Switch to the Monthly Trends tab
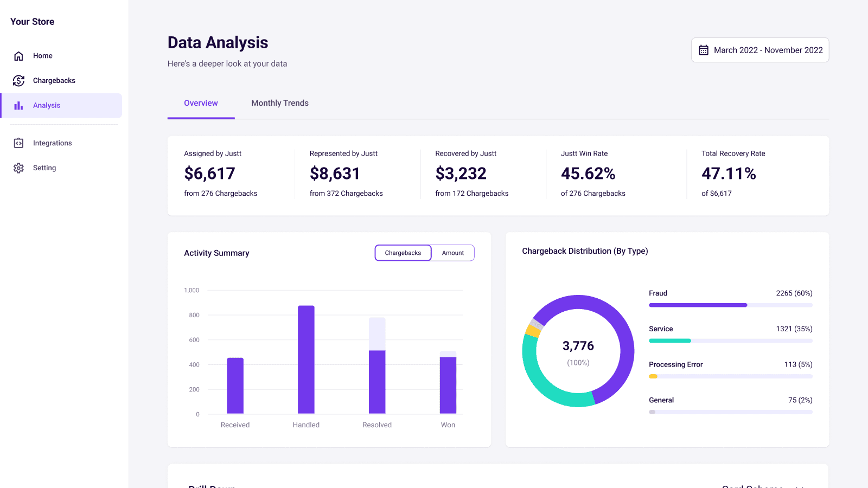The image size is (868, 488). click(279, 103)
